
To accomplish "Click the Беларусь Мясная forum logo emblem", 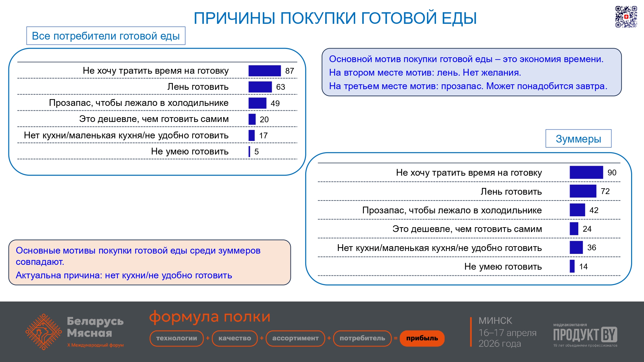I will [44, 332].
